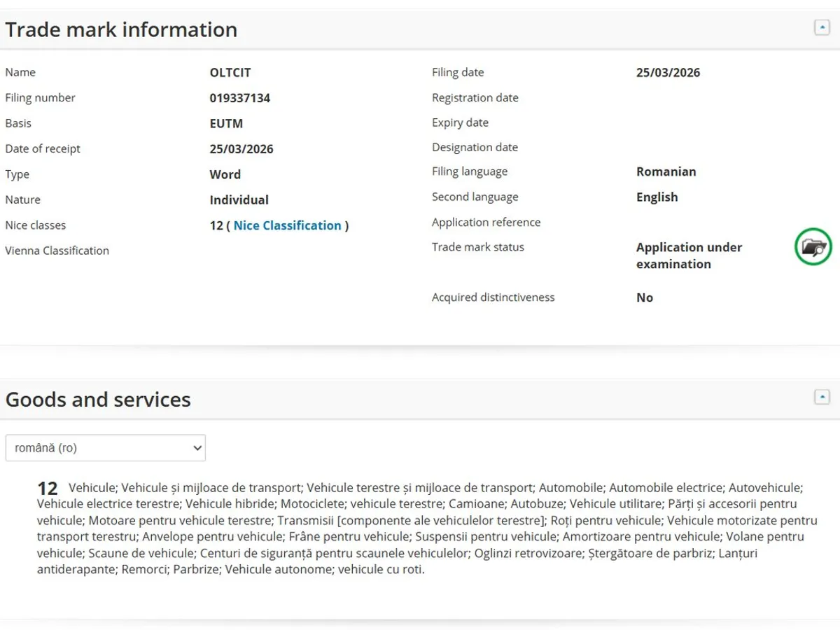Open the trade mark file folder icon
Image resolution: width=840 pixels, height=630 pixels.
(x=813, y=246)
